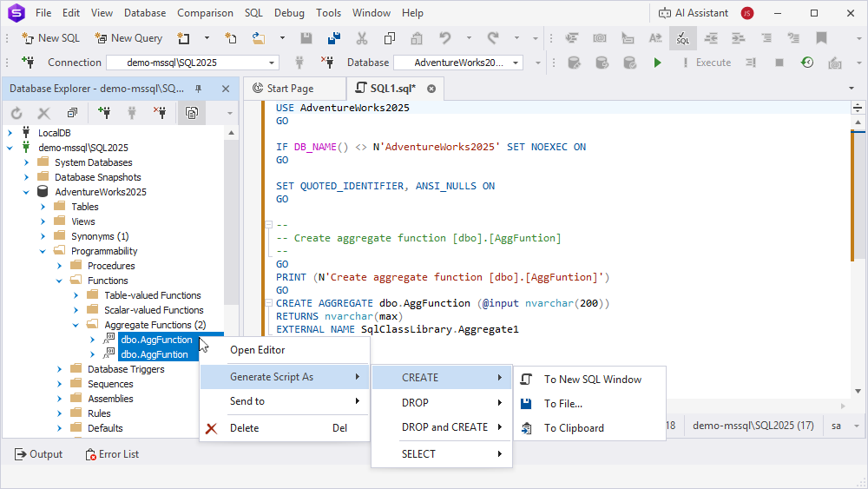Click the editor split view handle
Viewport: 868px width, 489px height.
pyautogui.click(x=858, y=108)
